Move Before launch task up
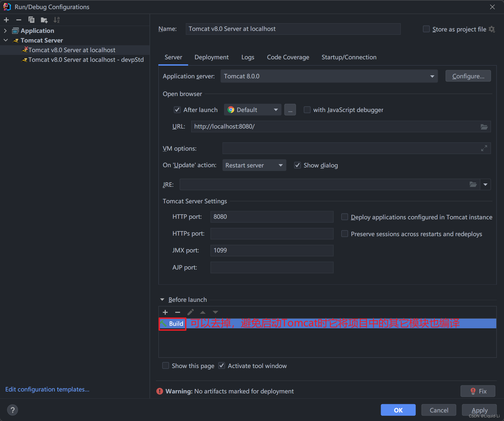504x421 pixels. tap(203, 312)
